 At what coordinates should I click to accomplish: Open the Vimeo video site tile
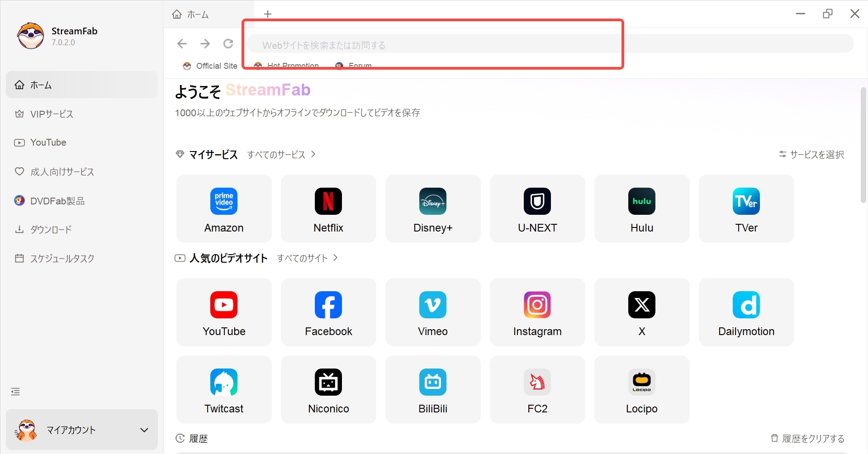pyautogui.click(x=433, y=312)
